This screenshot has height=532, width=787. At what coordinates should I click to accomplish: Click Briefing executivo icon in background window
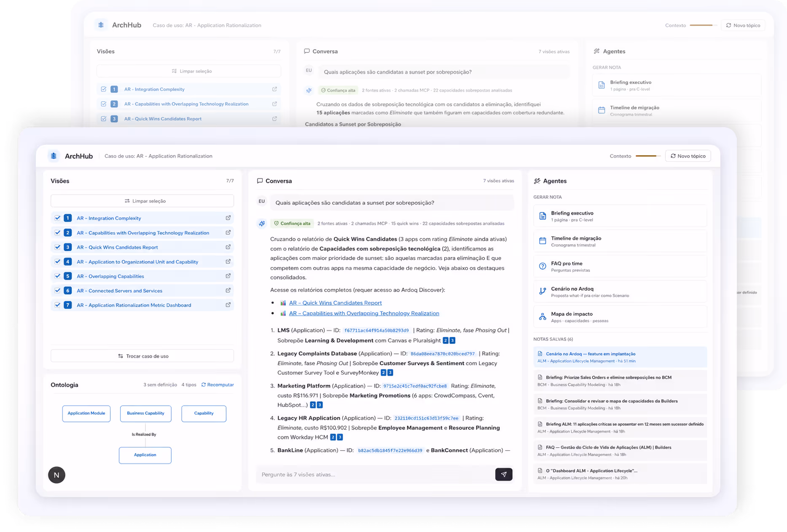602,85
